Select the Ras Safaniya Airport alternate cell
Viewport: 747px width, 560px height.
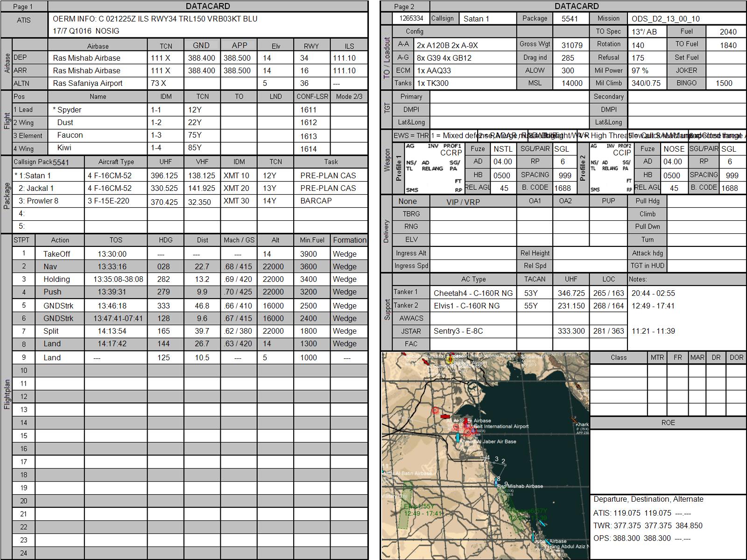(88, 83)
